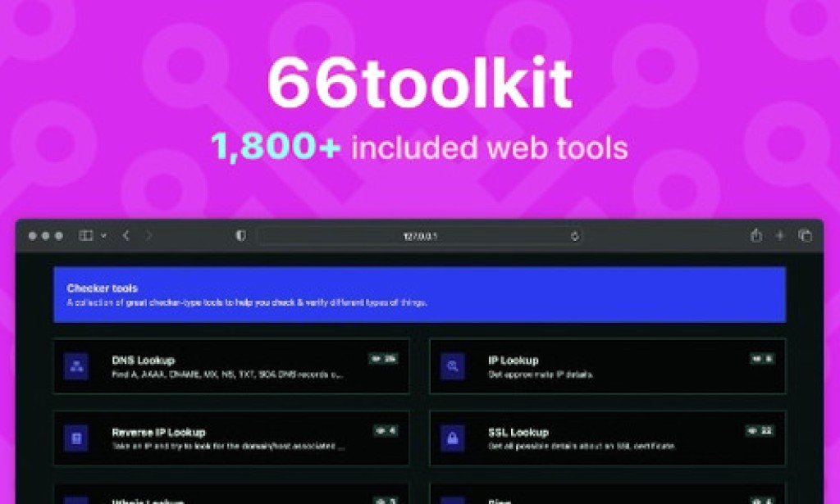Click the views badge on SSL Lookup card
This screenshot has width=840, height=504.
760,431
